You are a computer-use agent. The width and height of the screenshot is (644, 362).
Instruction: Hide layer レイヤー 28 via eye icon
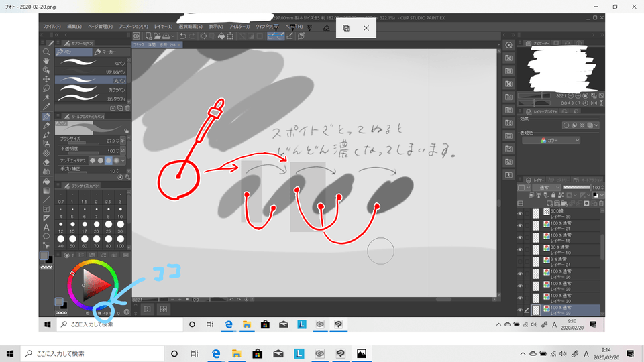[x=521, y=286]
